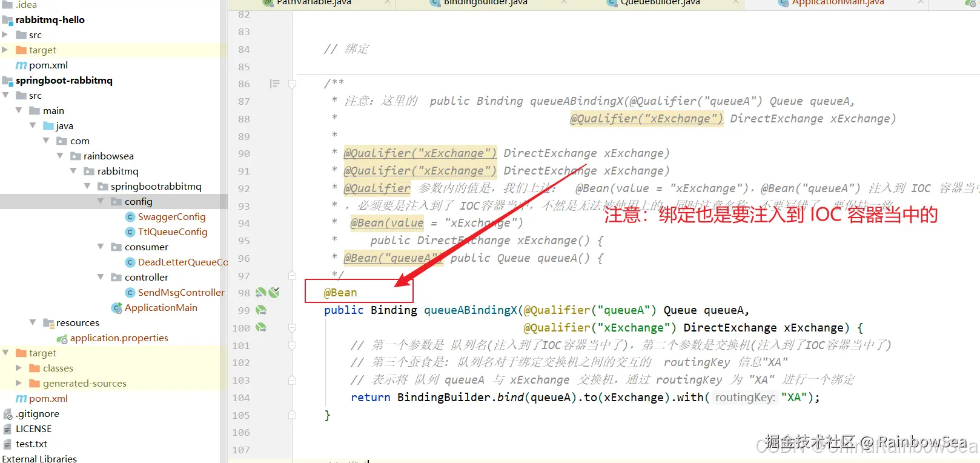
Task: Click queueABindingX method name on line 99
Action: [x=471, y=310]
